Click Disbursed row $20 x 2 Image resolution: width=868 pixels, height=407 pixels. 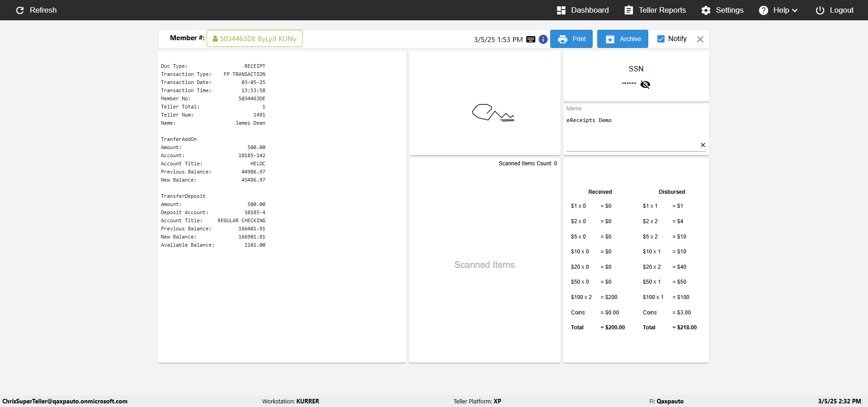pos(665,267)
